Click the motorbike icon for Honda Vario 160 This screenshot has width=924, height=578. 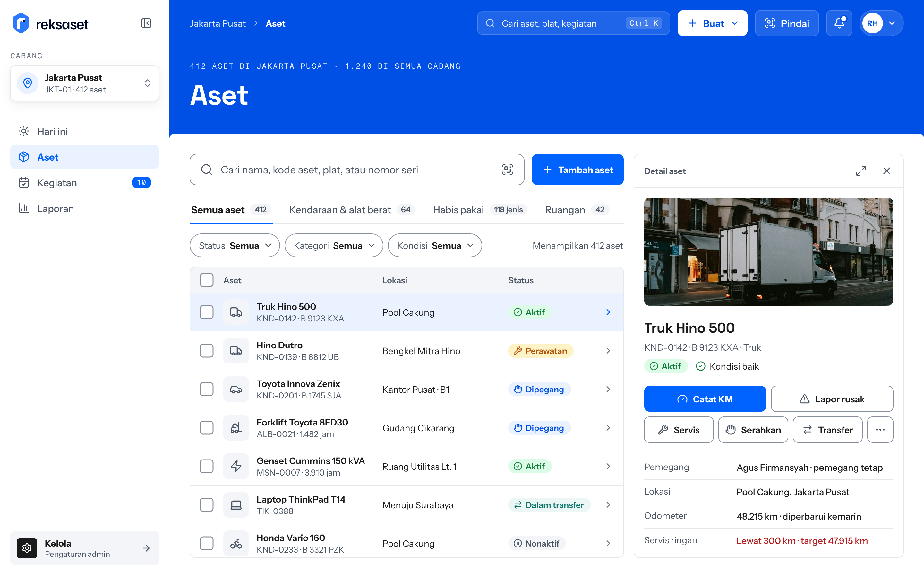[x=236, y=544]
